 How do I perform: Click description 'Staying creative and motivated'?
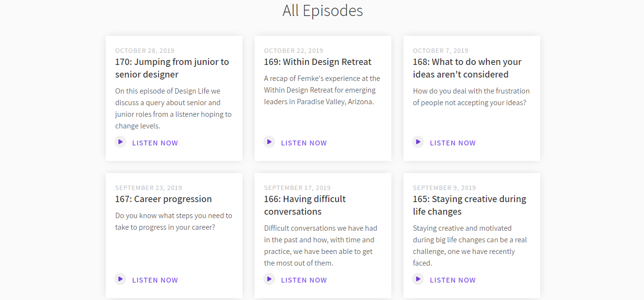pos(470,246)
